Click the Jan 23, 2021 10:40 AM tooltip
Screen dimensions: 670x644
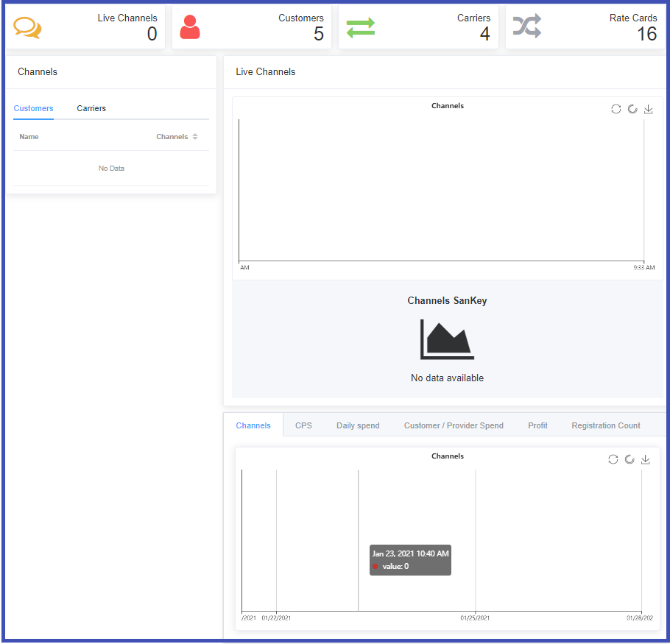(410, 560)
